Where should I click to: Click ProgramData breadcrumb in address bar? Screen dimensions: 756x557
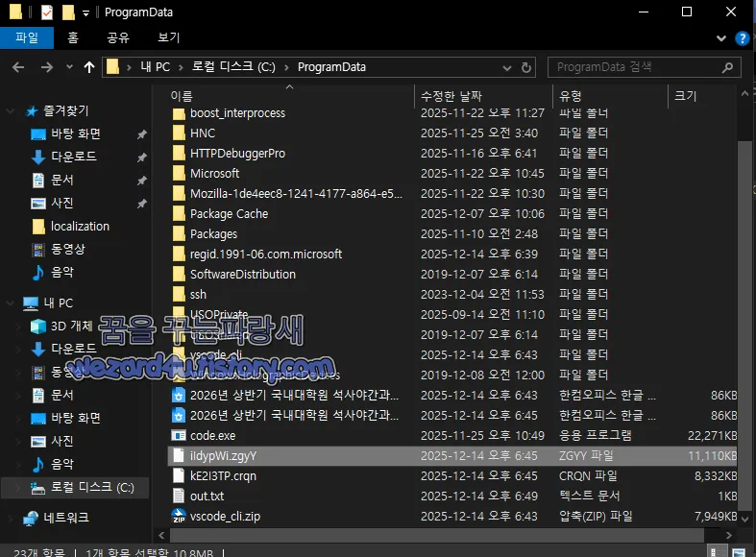click(x=331, y=67)
